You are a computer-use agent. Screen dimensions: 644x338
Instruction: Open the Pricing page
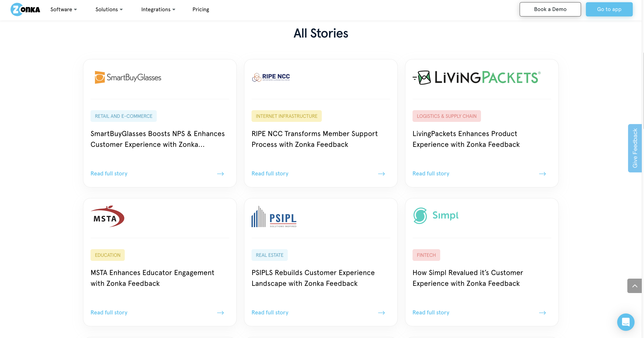point(201,9)
